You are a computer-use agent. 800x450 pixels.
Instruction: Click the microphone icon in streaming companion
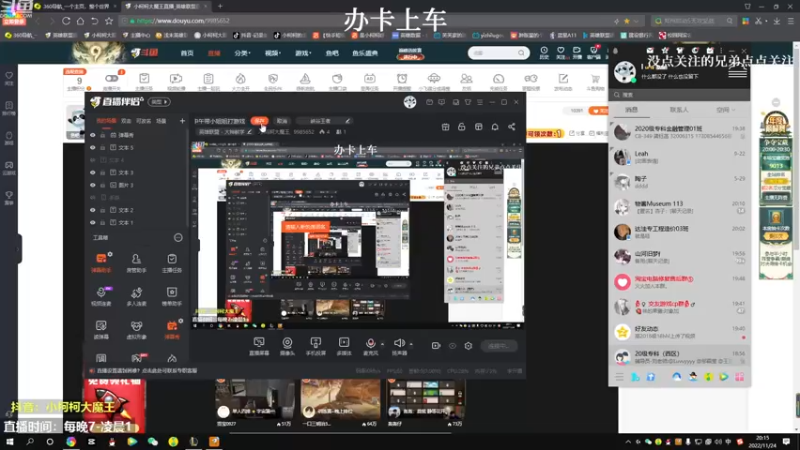370,343
